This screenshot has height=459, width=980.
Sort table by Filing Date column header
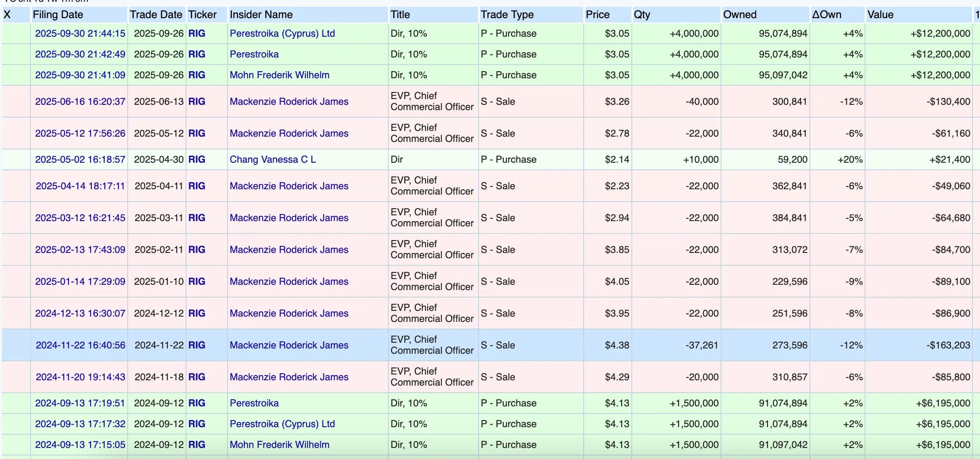(58, 15)
